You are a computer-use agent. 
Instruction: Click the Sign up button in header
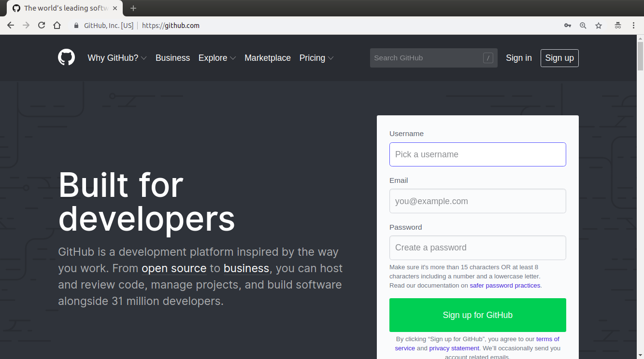[559, 58]
